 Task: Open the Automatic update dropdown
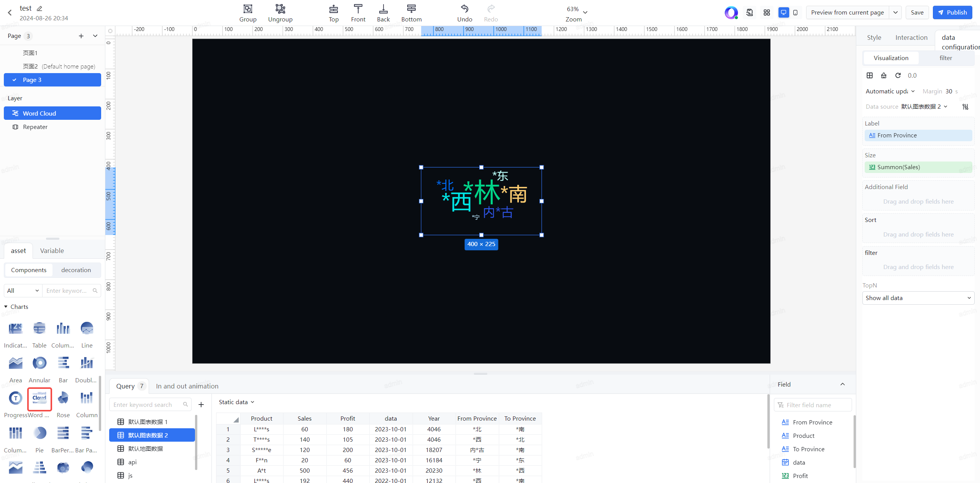point(890,91)
